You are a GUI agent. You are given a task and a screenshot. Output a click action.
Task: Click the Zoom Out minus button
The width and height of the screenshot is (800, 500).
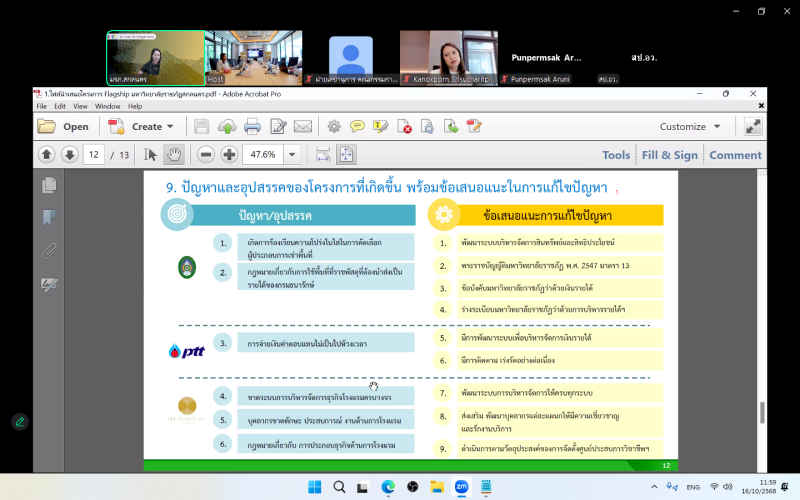tap(206, 154)
